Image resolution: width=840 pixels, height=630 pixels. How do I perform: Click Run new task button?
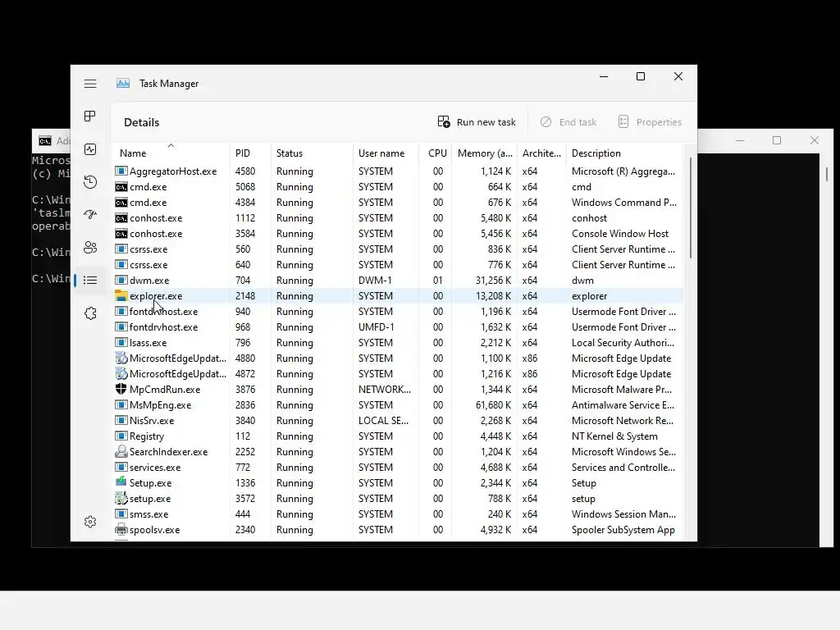click(x=477, y=122)
